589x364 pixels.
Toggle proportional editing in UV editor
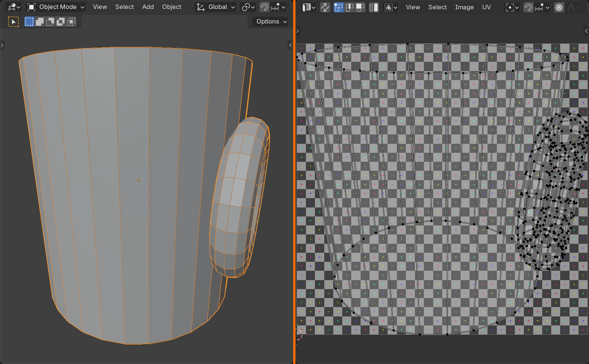(x=559, y=7)
